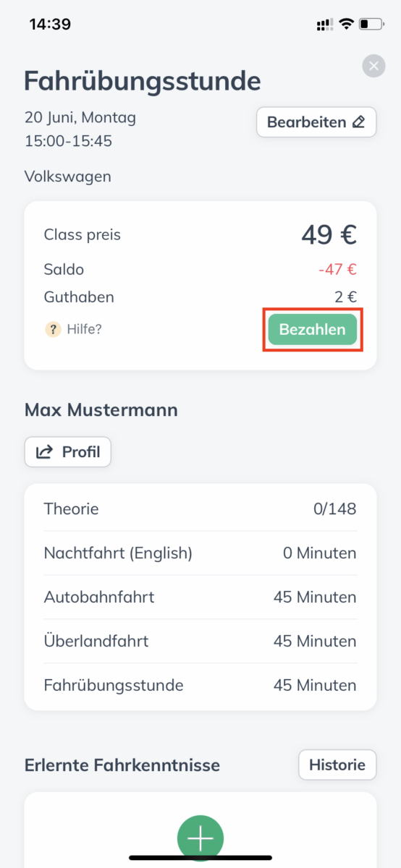
Task: Open the Historie of learned skills
Action: [x=337, y=765]
